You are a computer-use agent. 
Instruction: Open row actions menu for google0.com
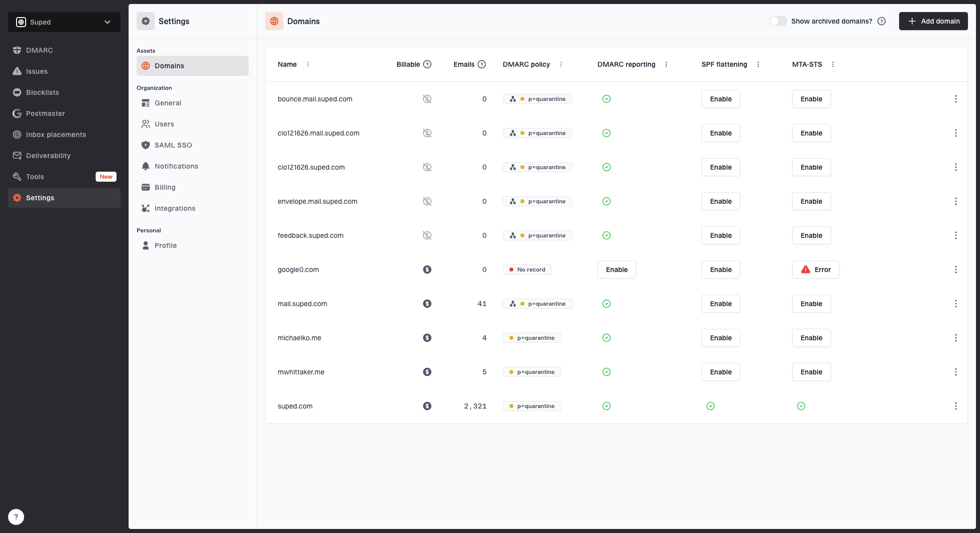(956, 270)
